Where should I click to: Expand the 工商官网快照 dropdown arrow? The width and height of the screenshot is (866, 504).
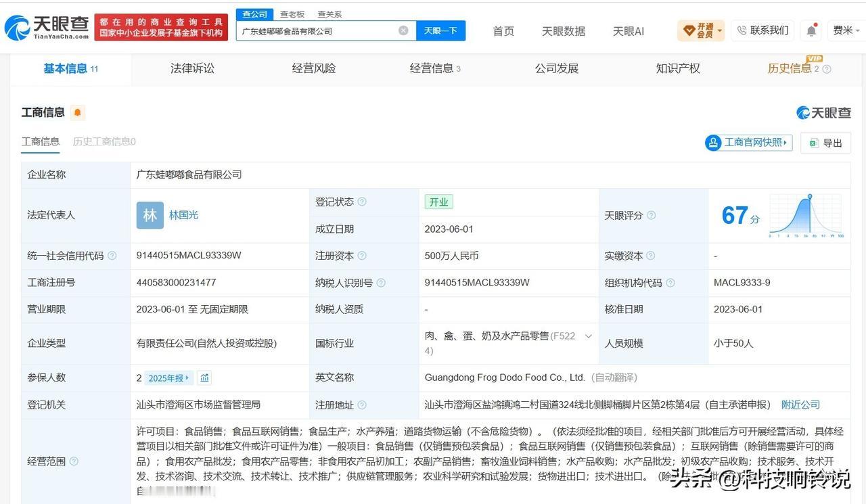785,143
